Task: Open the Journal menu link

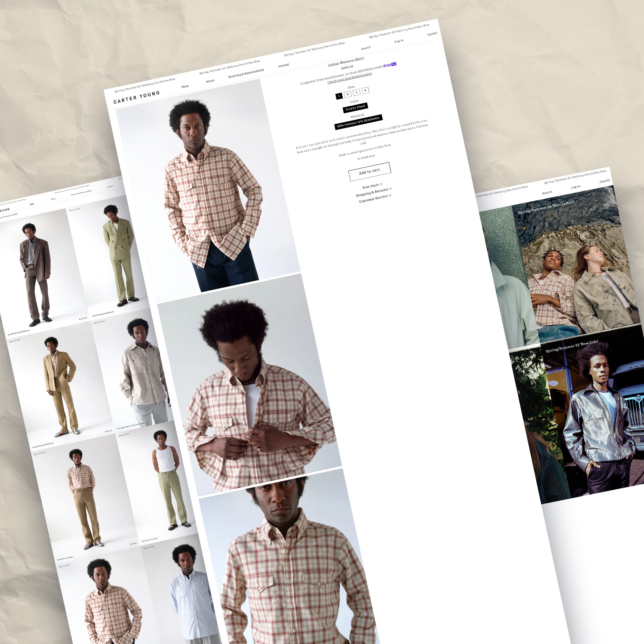Action: pos(283,65)
